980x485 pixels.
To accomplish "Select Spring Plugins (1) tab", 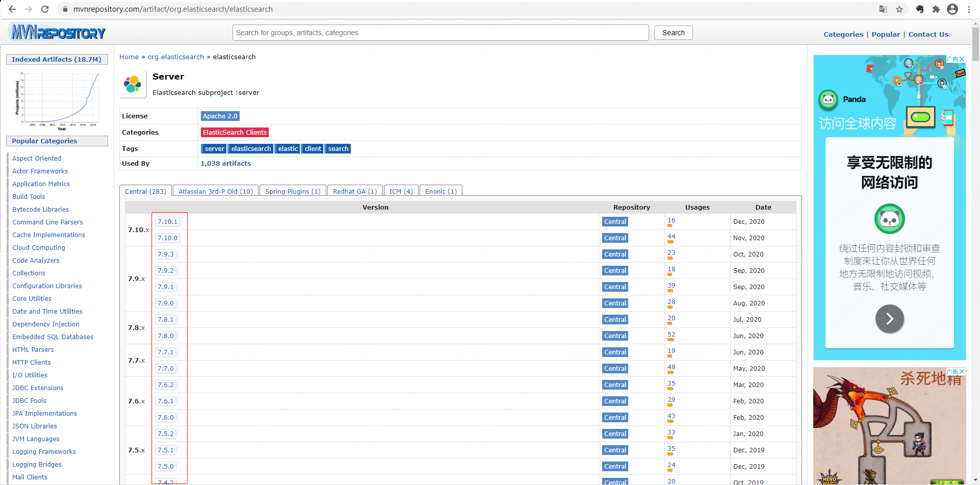I will click(293, 191).
